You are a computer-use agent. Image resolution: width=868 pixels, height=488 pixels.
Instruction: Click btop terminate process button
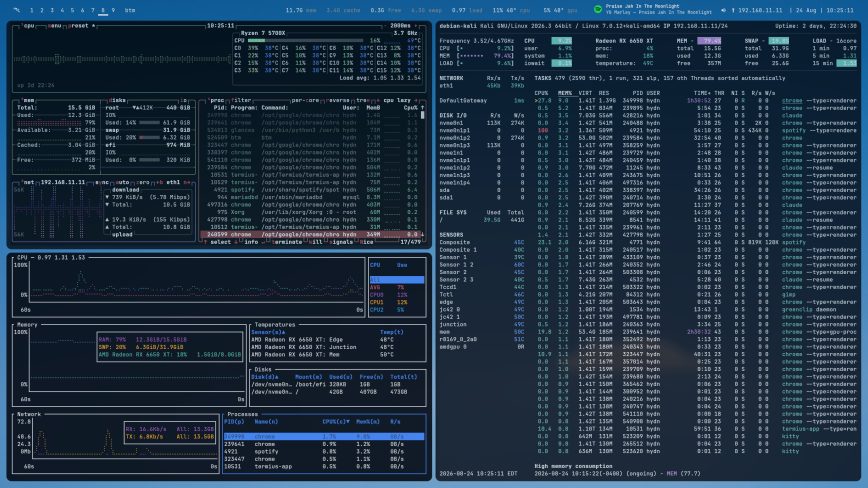287,242
